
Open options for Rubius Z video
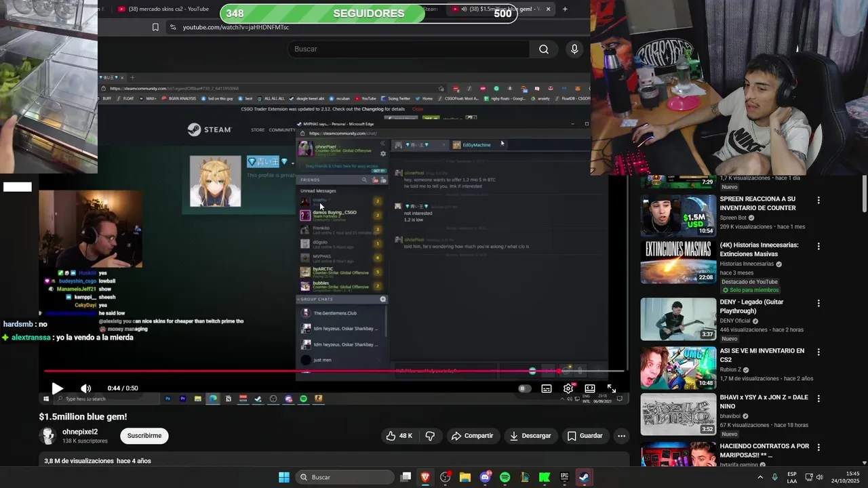pyautogui.click(x=818, y=352)
